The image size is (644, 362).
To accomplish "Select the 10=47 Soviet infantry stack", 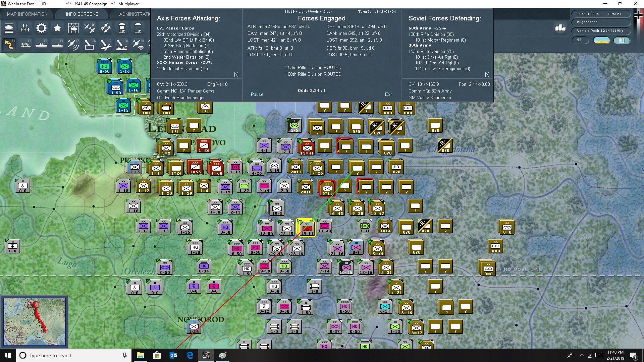I will point(377,208).
